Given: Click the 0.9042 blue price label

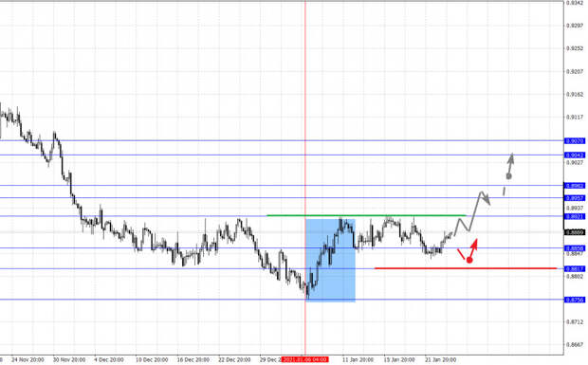Looking at the screenshot, I should pos(575,155).
